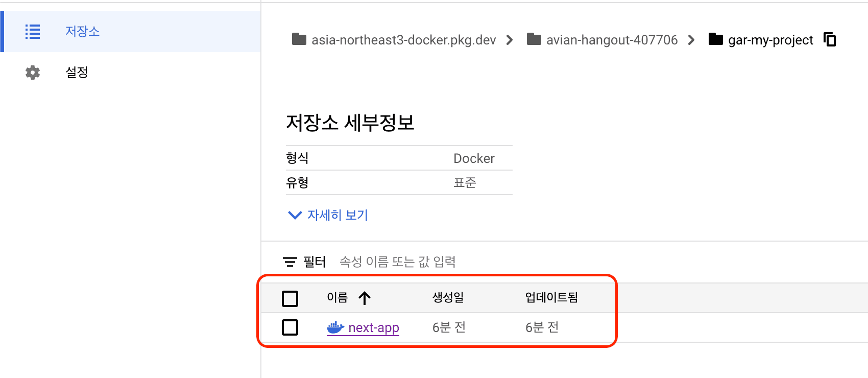Click the folder icon before avian-hangout-407706
Image resolution: width=868 pixels, height=378 pixels.
534,39
